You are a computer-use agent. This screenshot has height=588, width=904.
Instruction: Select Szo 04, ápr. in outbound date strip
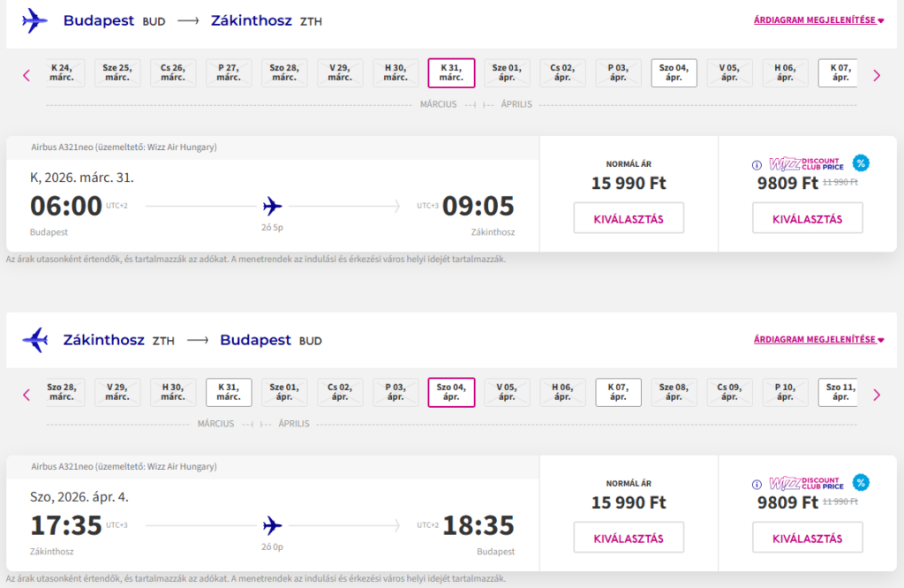674,72
